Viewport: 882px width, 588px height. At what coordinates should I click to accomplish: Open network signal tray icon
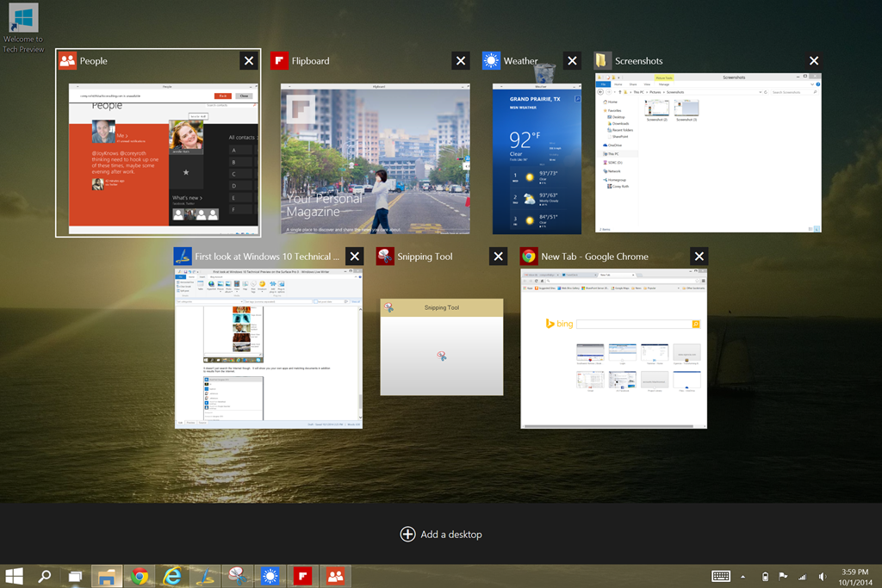coord(802,576)
